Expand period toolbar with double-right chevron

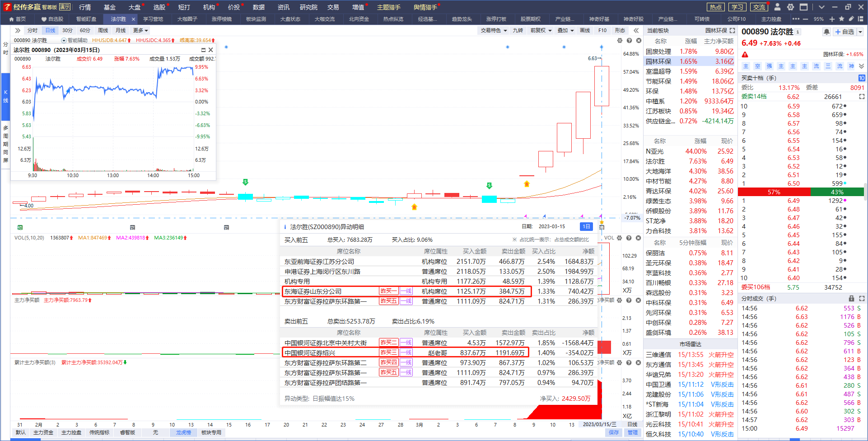(x=18, y=30)
